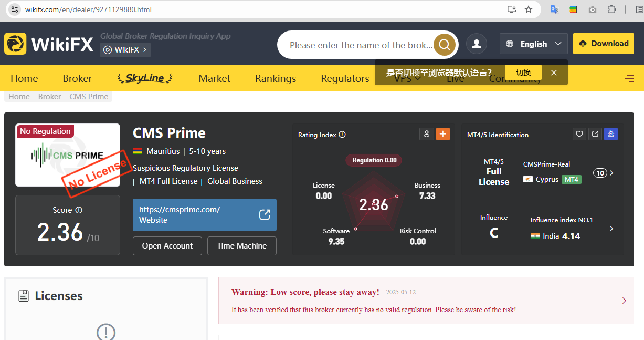
Task: Open the hamburger menu in nav bar
Action: click(x=630, y=78)
